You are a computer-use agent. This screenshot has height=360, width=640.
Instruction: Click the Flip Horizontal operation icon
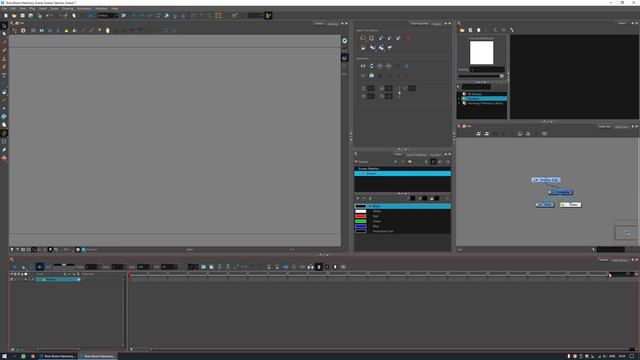[x=363, y=66]
